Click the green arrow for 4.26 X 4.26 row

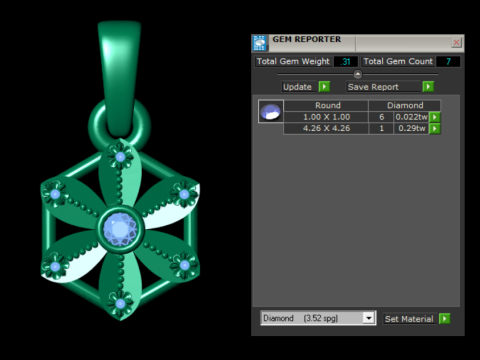click(435, 128)
